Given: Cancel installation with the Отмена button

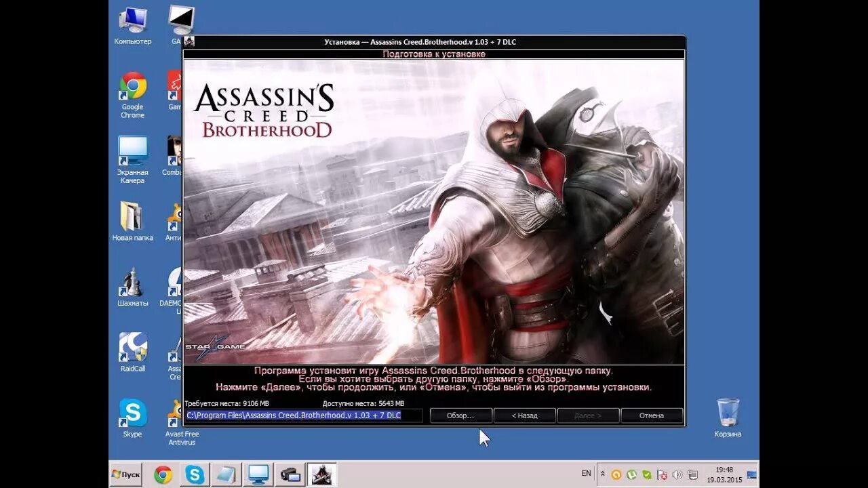Looking at the screenshot, I should coord(652,415).
